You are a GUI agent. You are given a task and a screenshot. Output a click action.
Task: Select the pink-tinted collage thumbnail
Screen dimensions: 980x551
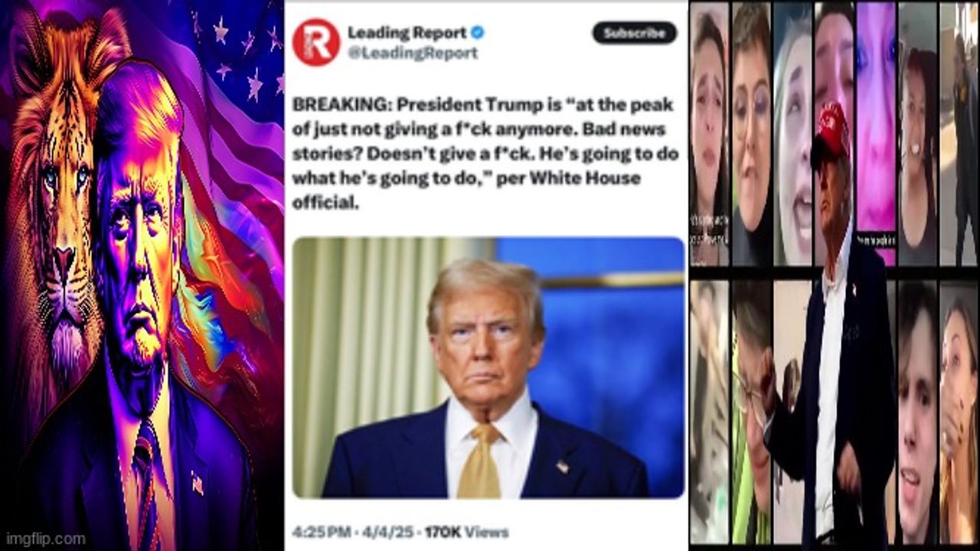875,134
